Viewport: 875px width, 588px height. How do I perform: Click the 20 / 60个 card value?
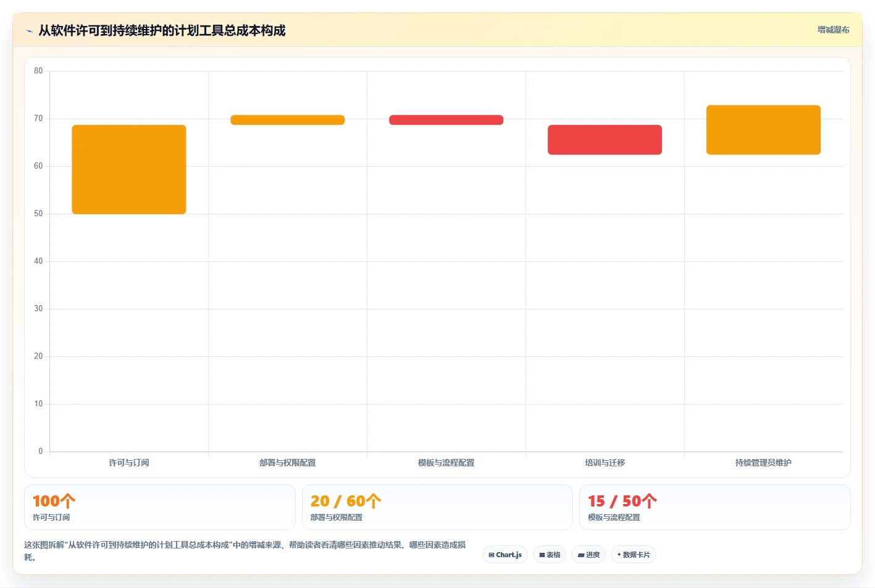(346, 501)
